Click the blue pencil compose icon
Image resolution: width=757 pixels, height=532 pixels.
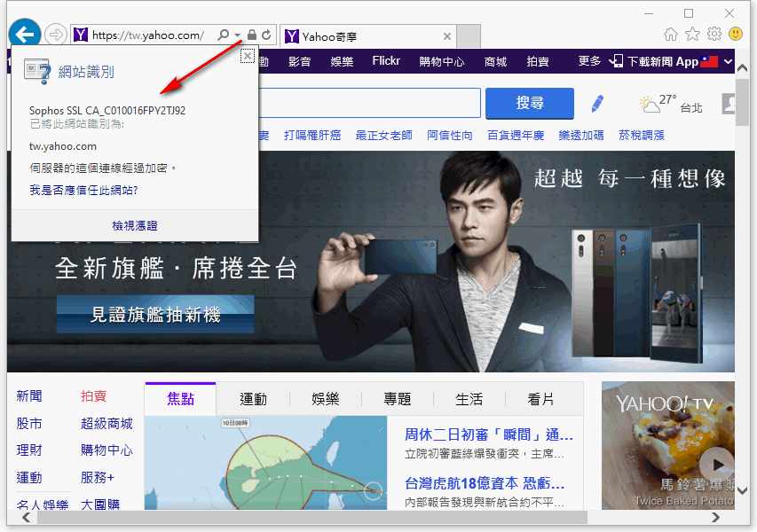[597, 104]
